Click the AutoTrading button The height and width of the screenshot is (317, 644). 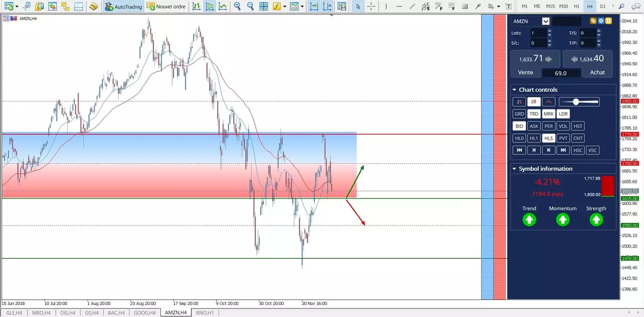click(123, 7)
